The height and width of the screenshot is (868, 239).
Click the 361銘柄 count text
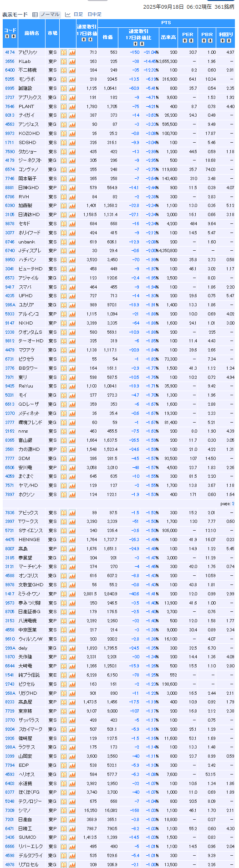click(x=224, y=7)
